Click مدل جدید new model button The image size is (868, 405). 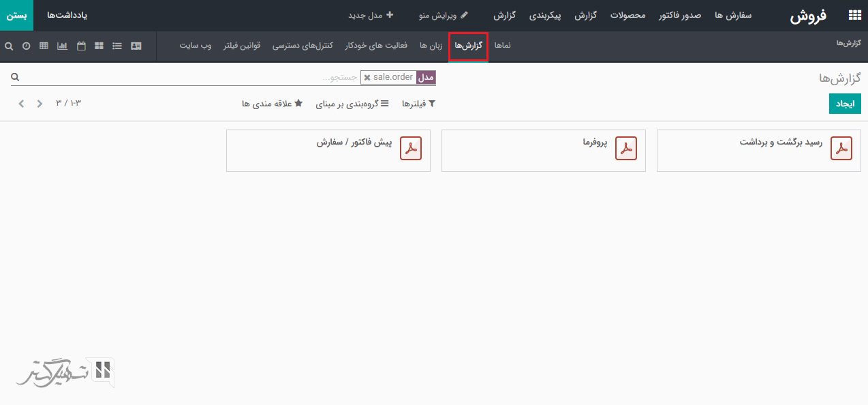(371, 15)
